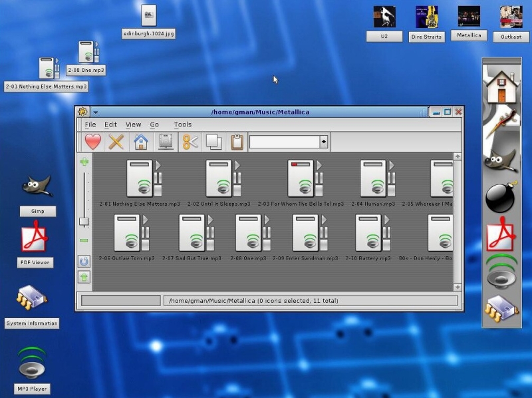This screenshot has width=532, height=398.
Task: Open the Tools menu
Action: pos(183,124)
